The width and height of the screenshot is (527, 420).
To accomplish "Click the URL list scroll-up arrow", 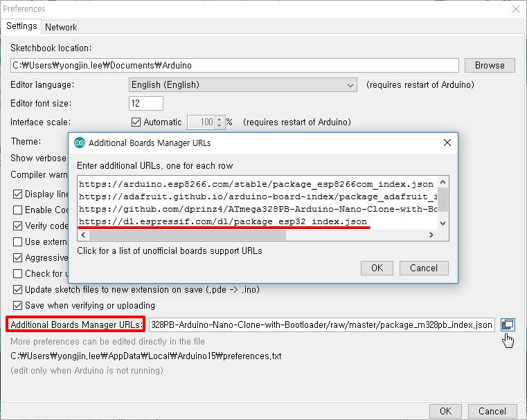I will click(x=443, y=182).
